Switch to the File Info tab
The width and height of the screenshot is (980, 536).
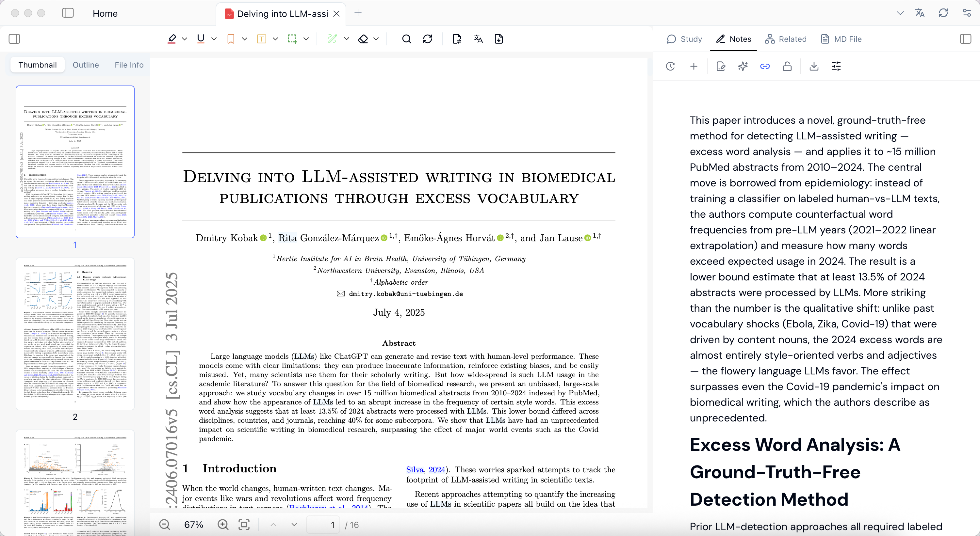pos(129,65)
